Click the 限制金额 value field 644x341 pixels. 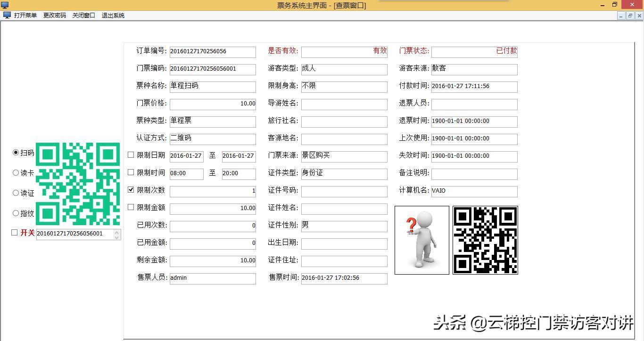point(213,209)
